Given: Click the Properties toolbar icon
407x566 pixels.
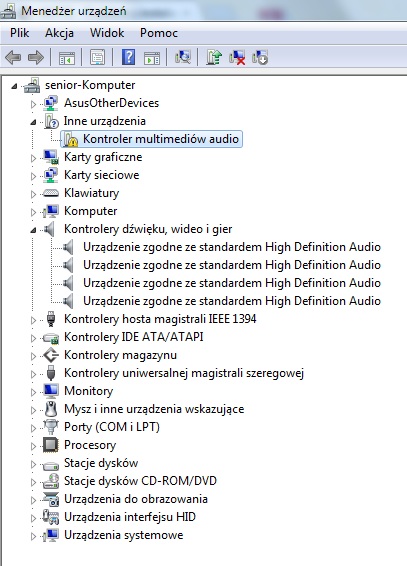Looking at the screenshot, I should coord(97,57).
